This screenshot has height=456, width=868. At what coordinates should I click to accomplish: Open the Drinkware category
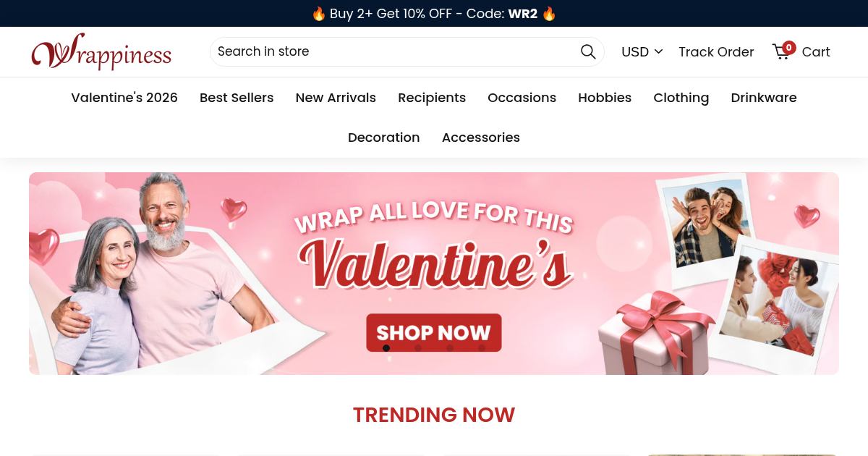pyautogui.click(x=764, y=98)
